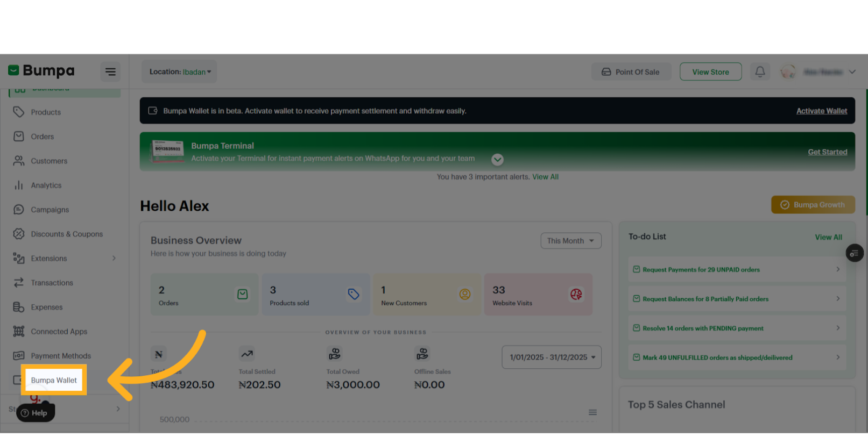Click Orders card shopping bag icon

click(x=243, y=294)
